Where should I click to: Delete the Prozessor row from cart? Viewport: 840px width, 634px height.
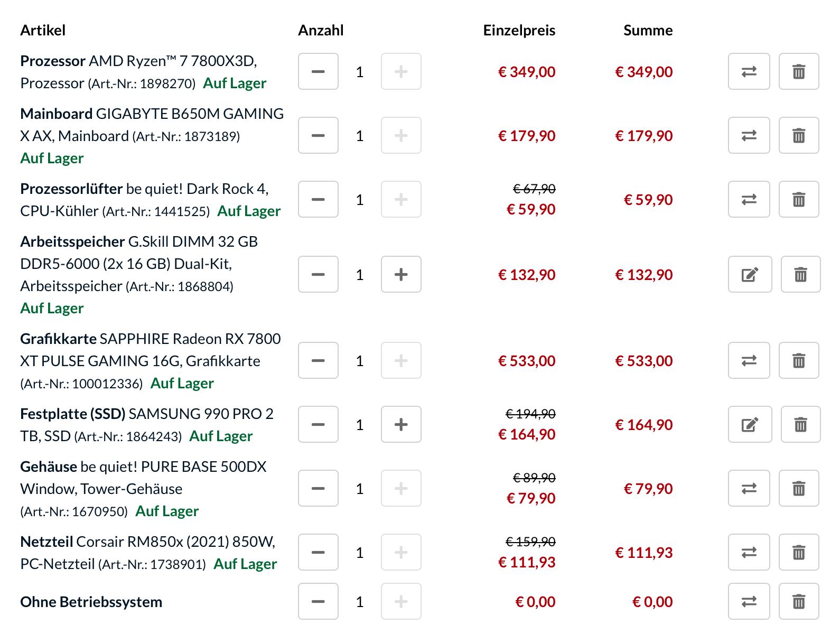[x=799, y=71]
